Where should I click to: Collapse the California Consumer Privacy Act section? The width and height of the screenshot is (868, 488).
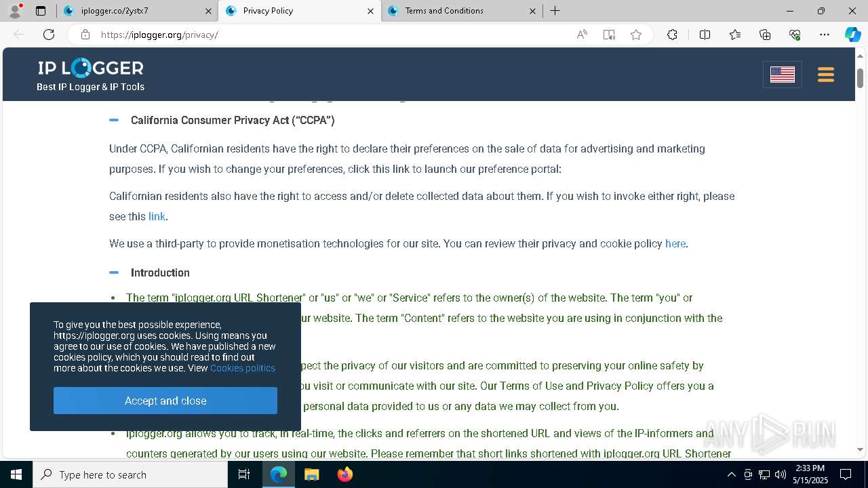(114, 120)
